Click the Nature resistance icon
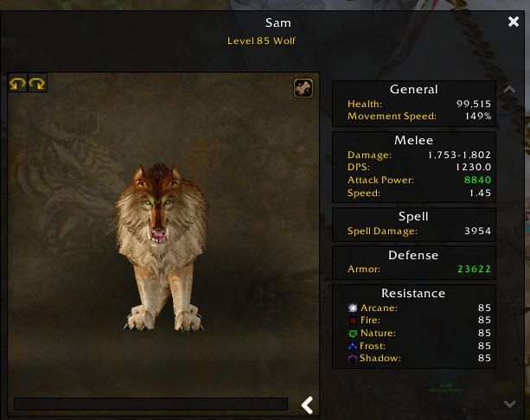The width and height of the screenshot is (530, 420). point(353,334)
